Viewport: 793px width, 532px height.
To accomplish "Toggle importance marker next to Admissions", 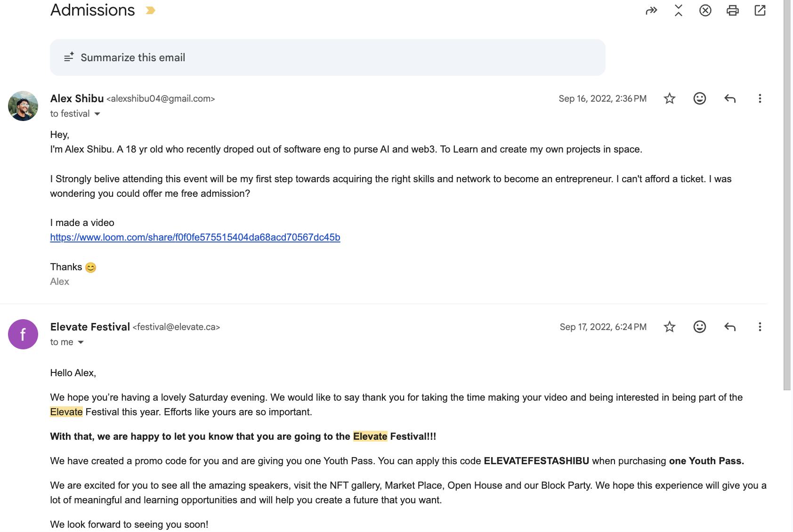I will pos(151,10).
